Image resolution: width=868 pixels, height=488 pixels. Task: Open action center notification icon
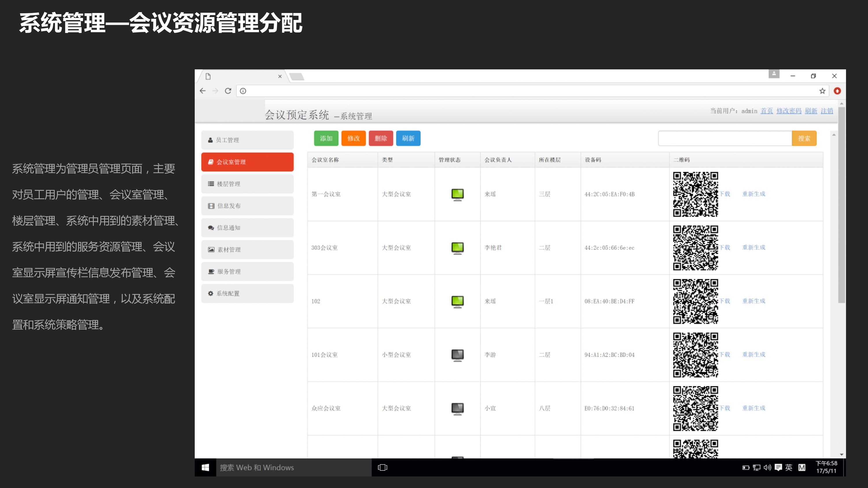click(778, 467)
